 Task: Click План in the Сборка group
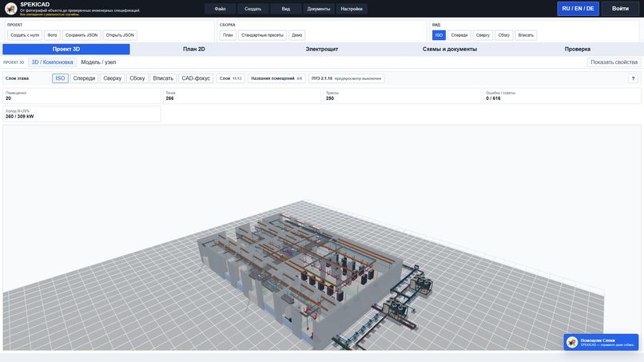pyautogui.click(x=228, y=35)
